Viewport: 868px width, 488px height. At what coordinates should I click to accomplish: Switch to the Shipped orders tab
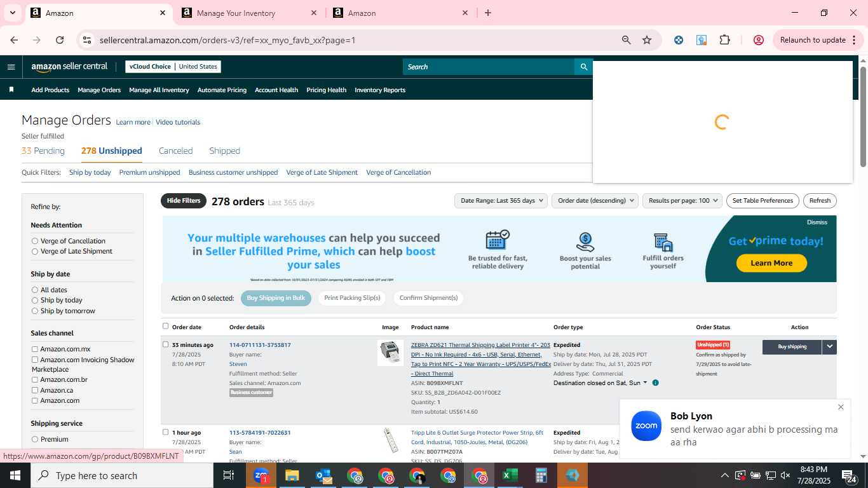point(225,151)
